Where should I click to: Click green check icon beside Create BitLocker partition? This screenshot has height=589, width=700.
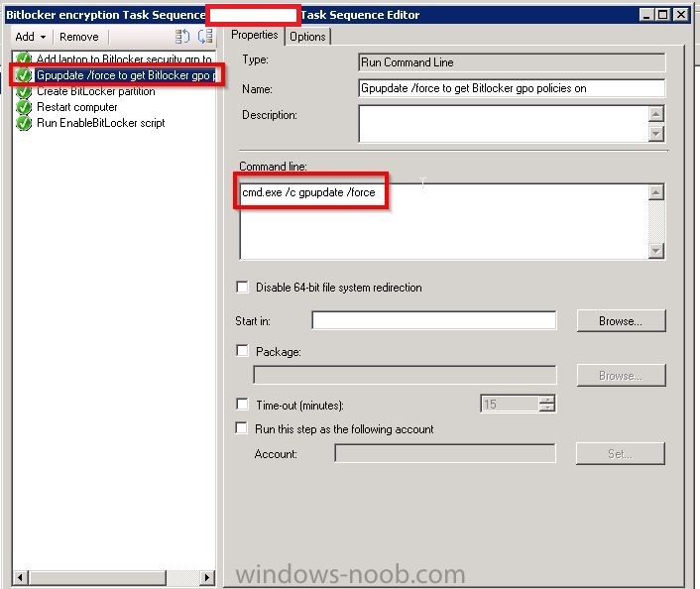coord(24,92)
